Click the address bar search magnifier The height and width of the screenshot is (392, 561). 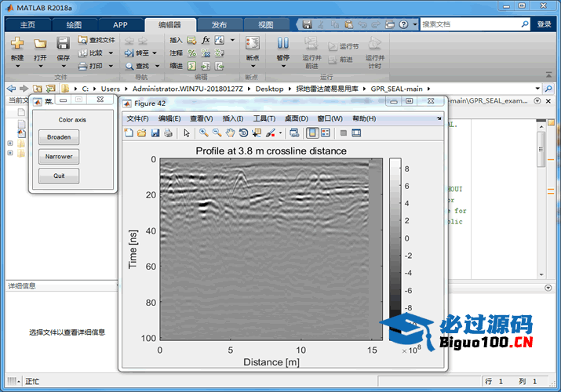click(548, 89)
